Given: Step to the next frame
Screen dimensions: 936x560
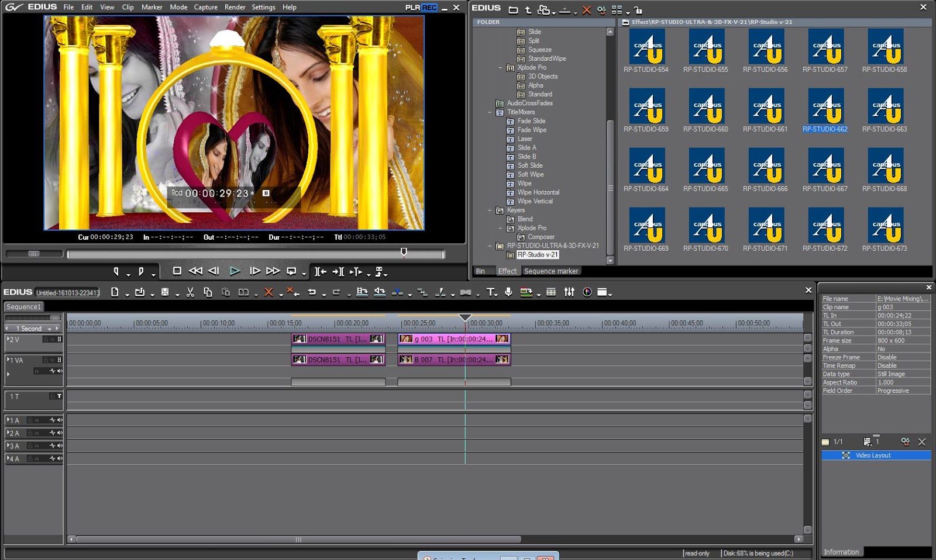Looking at the screenshot, I should pyautogui.click(x=254, y=271).
